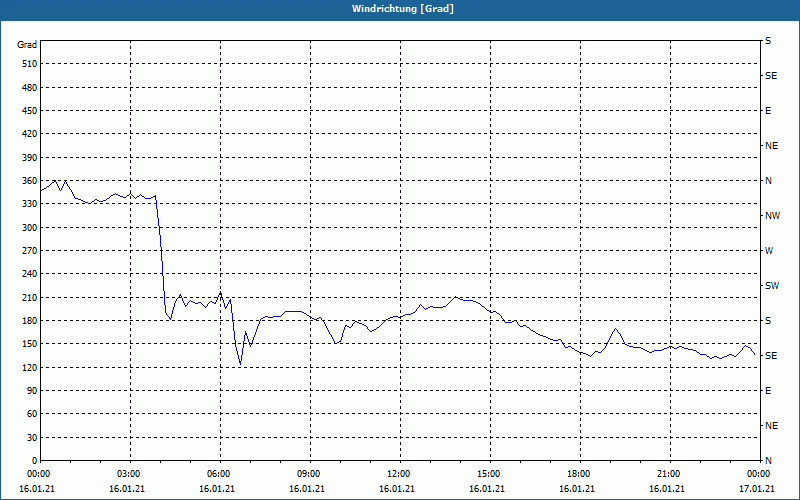
Task: Click the SW compass label
Action: click(x=772, y=286)
